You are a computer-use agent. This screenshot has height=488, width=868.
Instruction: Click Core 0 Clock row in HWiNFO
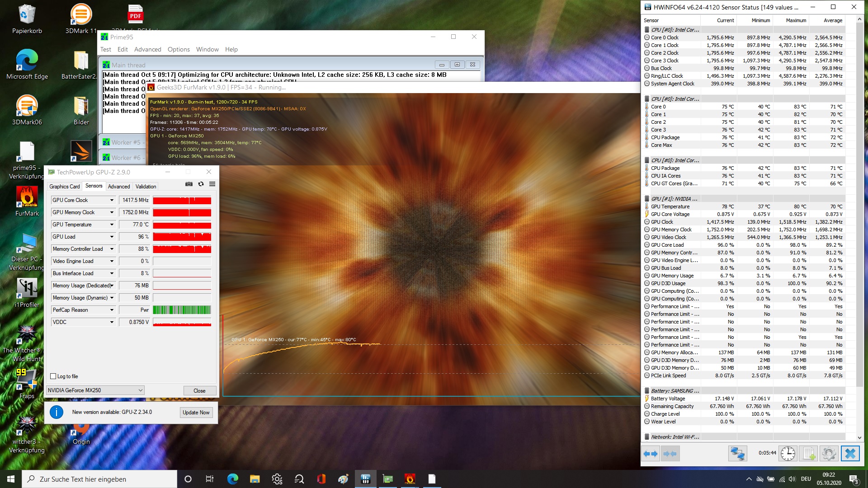(x=744, y=38)
